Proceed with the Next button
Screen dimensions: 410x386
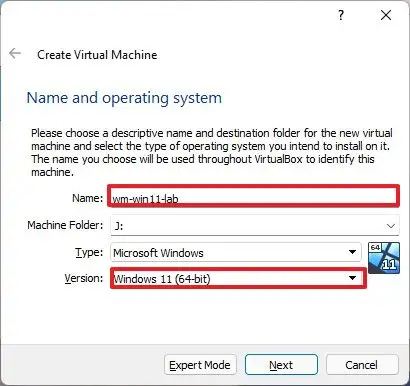click(281, 365)
